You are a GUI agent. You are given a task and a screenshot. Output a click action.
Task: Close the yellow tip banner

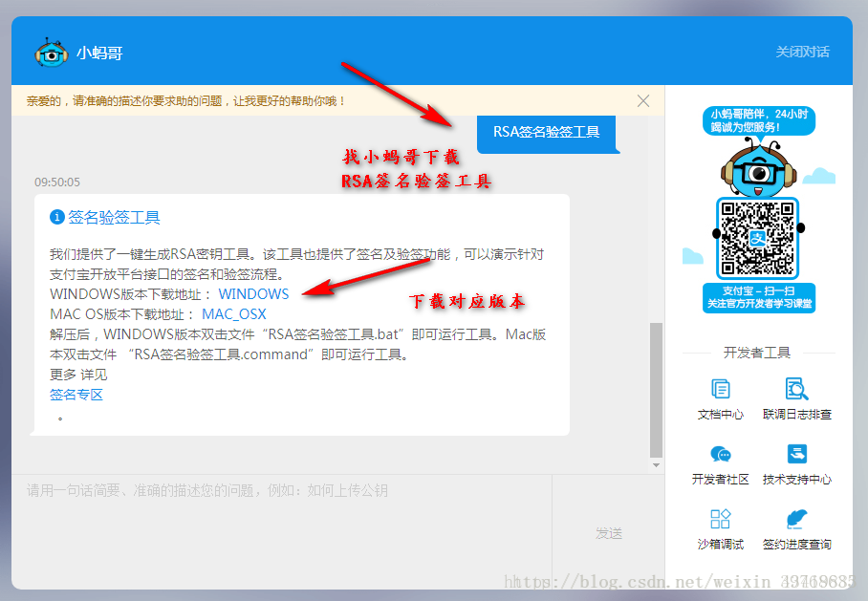click(642, 100)
